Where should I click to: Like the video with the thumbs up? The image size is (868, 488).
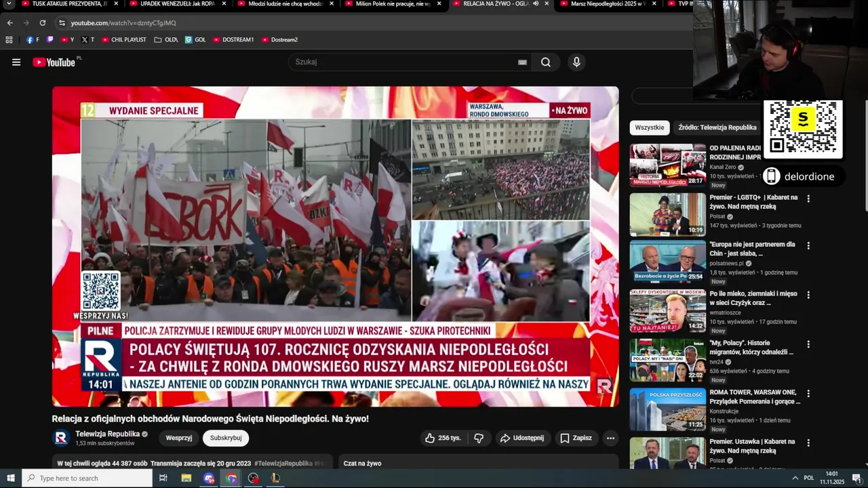[442, 438]
